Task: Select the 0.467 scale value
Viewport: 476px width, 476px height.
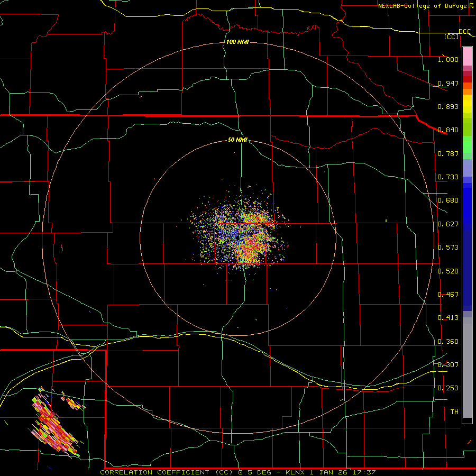Action: 448,295
